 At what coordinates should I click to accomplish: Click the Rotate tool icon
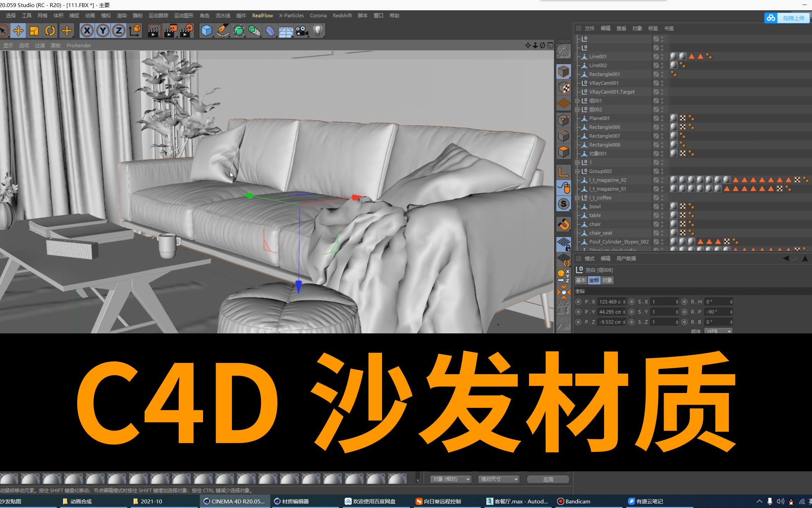point(50,30)
